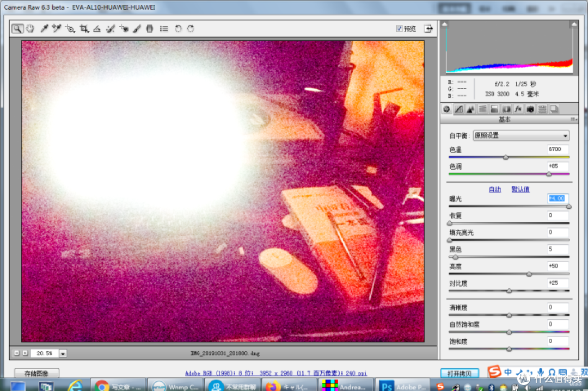
Task: Enable the preview checkbox
Action: tap(399, 28)
